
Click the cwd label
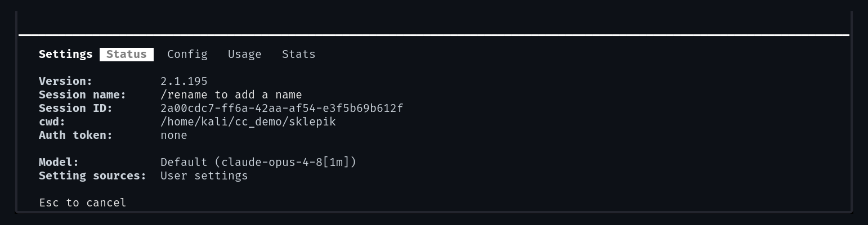pos(52,122)
